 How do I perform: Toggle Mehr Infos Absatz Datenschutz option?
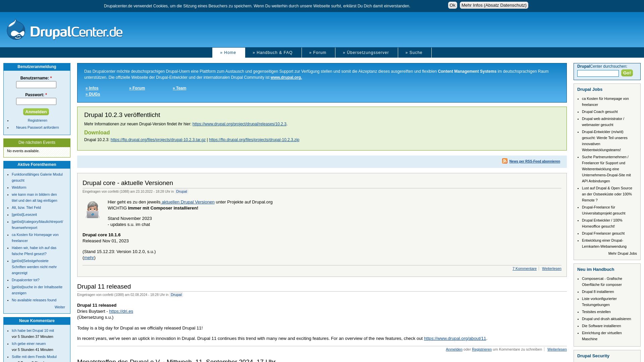[494, 5]
